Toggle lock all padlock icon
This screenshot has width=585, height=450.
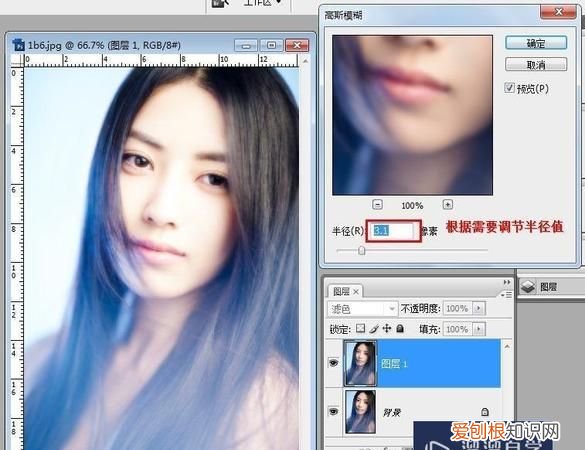coord(400,328)
